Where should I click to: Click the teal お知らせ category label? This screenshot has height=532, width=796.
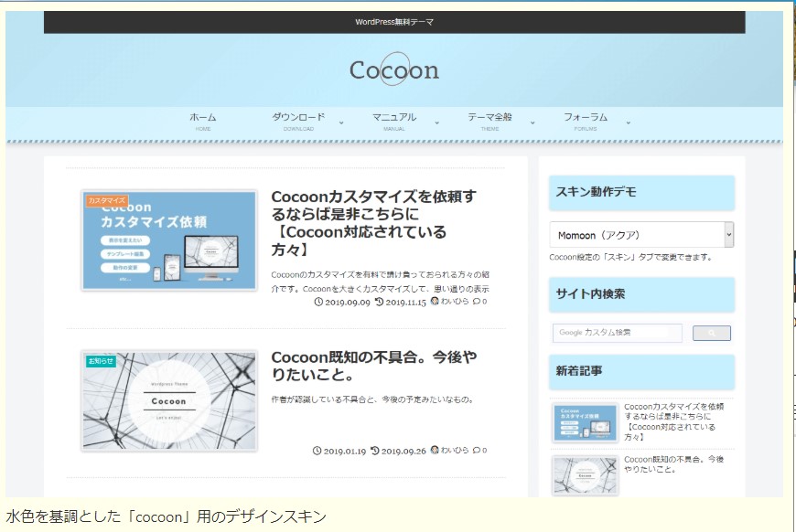pos(101,360)
